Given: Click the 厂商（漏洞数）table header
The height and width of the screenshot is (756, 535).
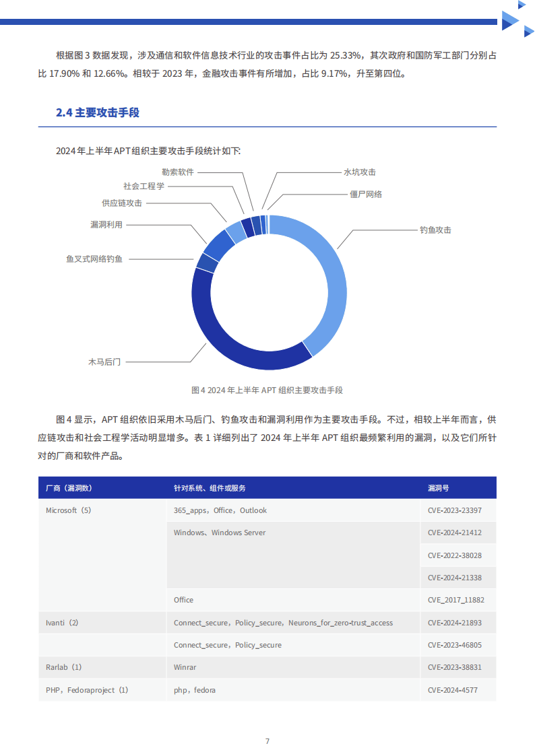Looking at the screenshot, I should point(69,488).
